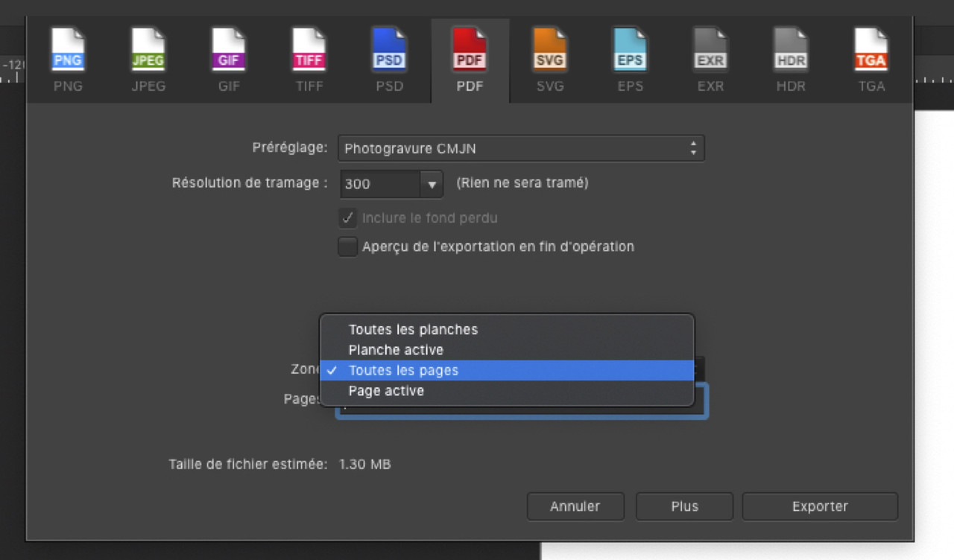Choose the GIF format icon
This screenshot has height=560, width=954.
click(228, 50)
